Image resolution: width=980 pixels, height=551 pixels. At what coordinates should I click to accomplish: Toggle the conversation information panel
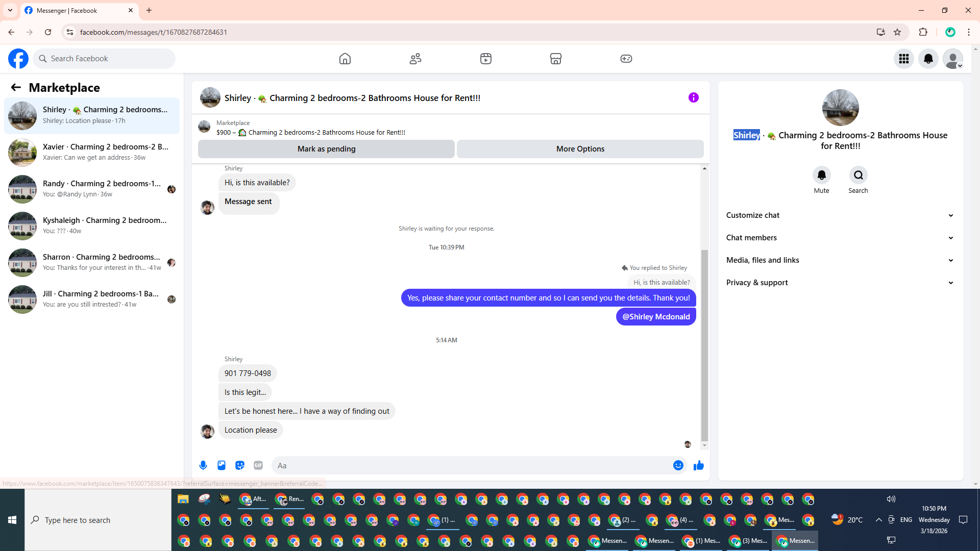(x=693, y=97)
